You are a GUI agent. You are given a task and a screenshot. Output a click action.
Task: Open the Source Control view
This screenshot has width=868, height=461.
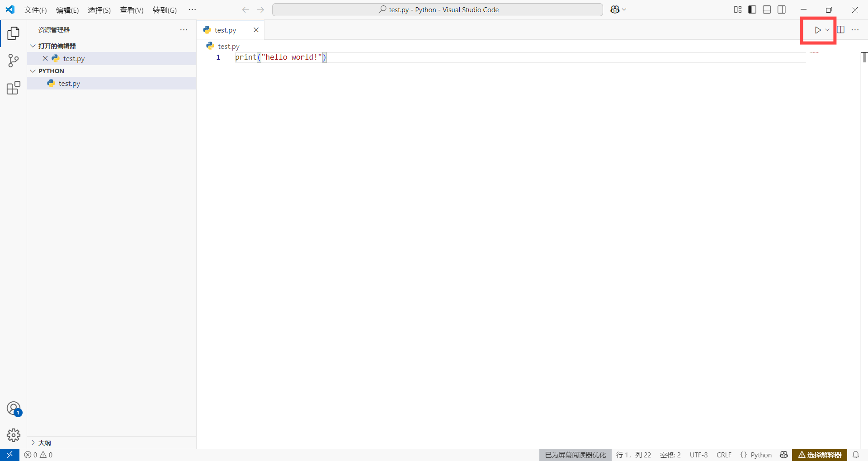click(13, 61)
